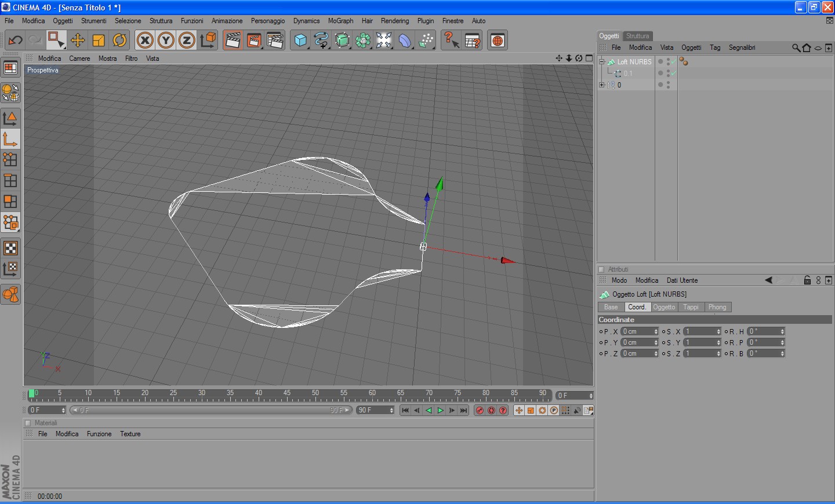Open the spline tools icon
835x504 pixels.
(x=321, y=41)
